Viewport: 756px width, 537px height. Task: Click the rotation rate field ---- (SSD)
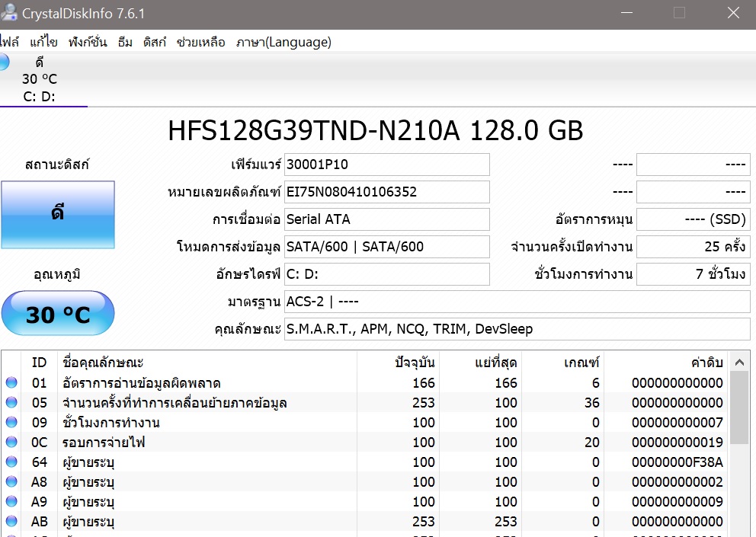[694, 219]
